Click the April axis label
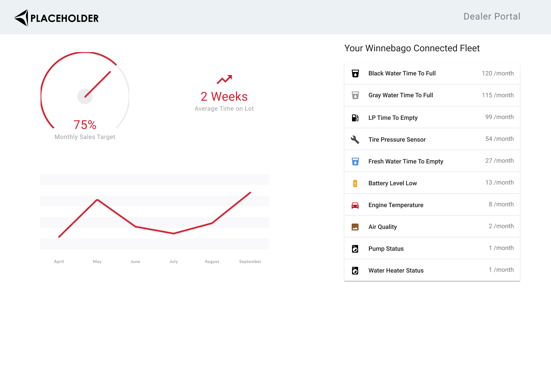 [59, 261]
